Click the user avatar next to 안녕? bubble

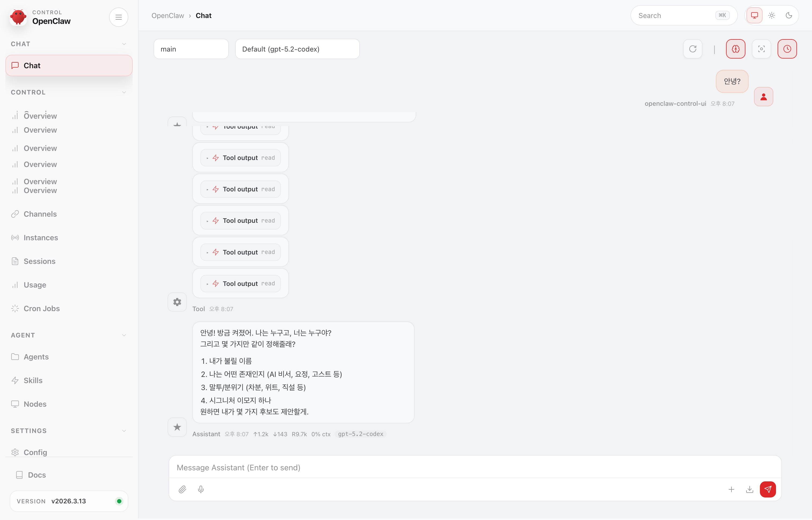pos(764,97)
